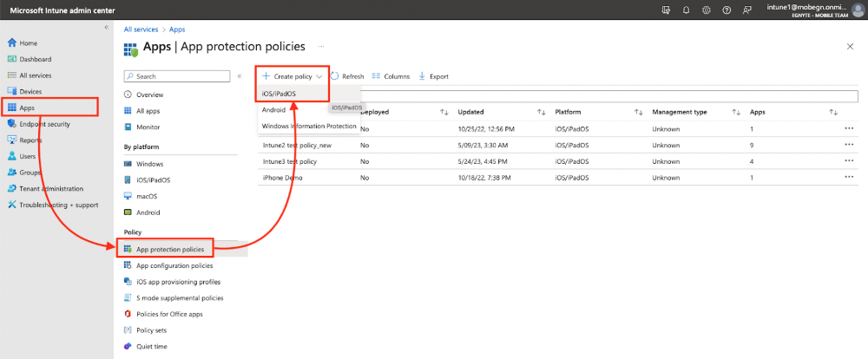Open Devices in the left navigation
868x359 pixels.
30,91
